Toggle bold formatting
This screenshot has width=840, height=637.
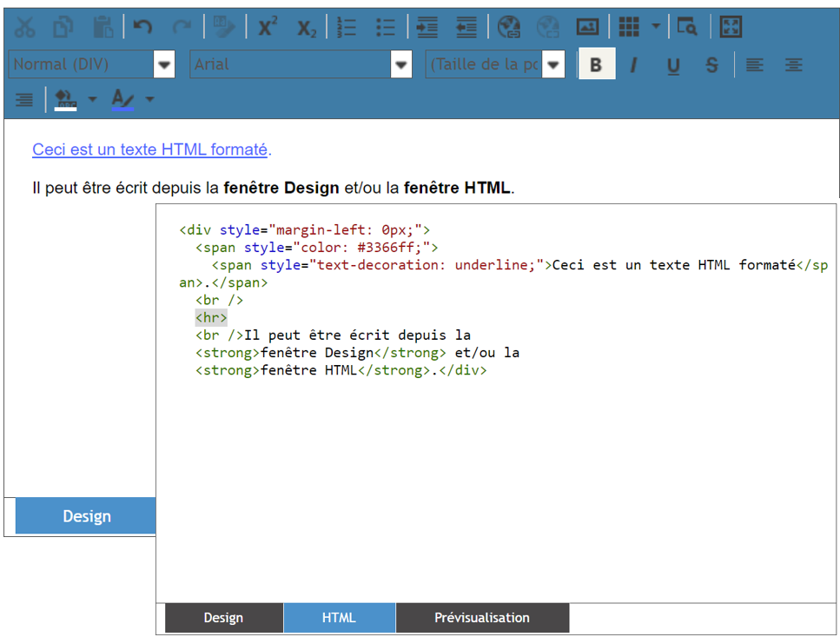(596, 64)
